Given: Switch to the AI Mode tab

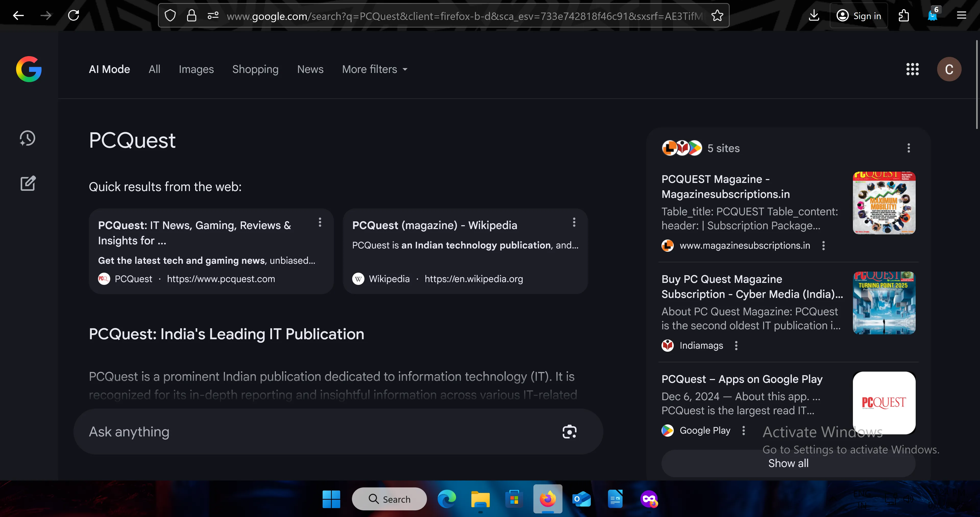Looking at the screenshot, I should 109,69.
